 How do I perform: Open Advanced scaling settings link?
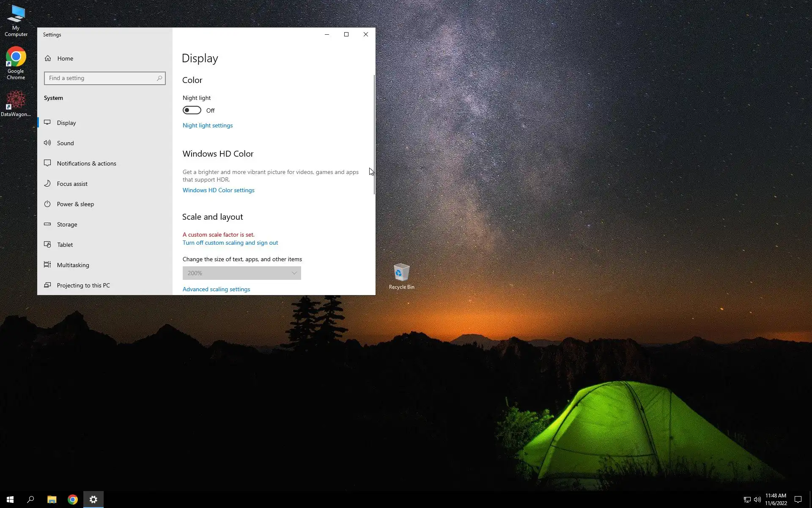(216, 289)
